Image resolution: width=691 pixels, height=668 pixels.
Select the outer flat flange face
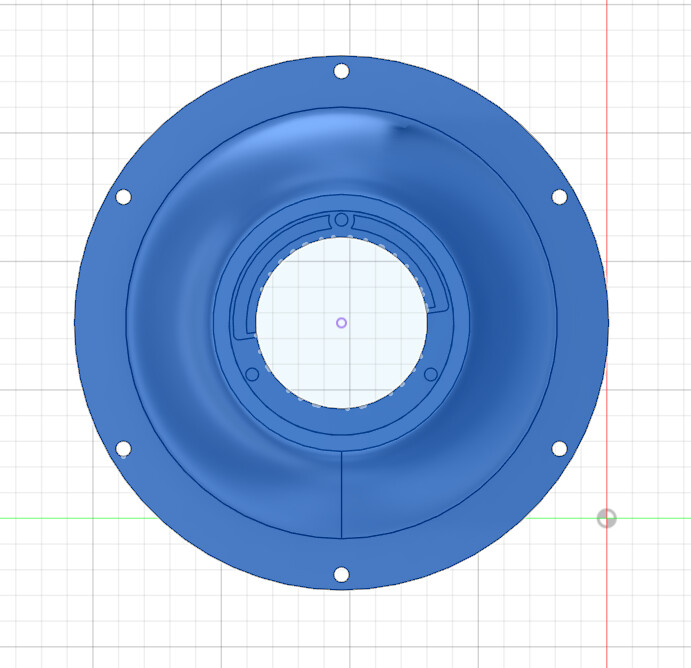[100, 322]
